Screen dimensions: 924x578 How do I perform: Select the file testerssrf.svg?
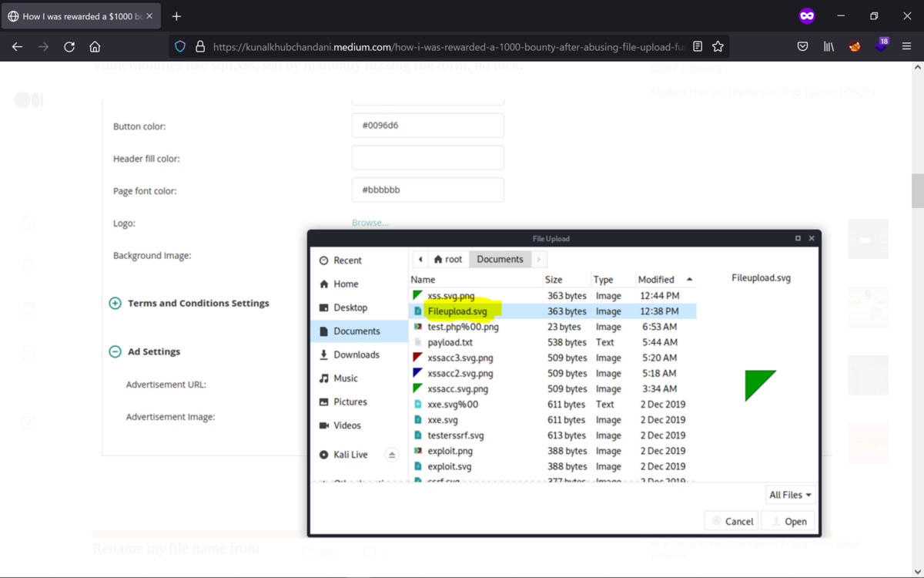click(552, 435)
